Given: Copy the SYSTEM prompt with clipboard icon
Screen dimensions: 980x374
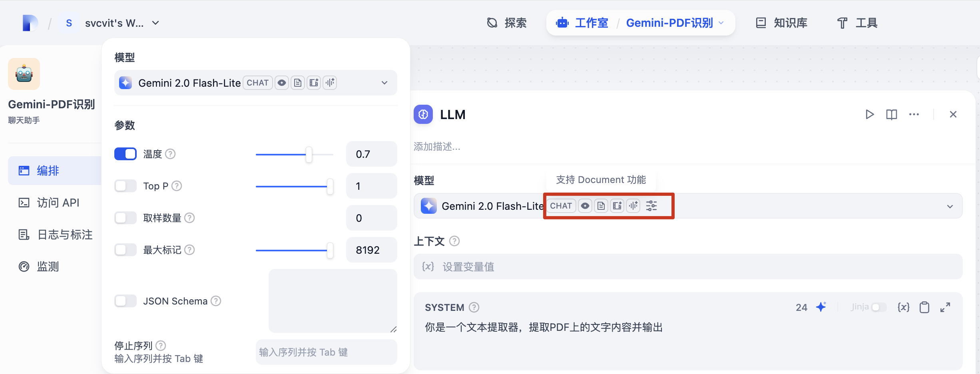Looking at the screenshot, I should pyautogui.click(x=924, y=307).
